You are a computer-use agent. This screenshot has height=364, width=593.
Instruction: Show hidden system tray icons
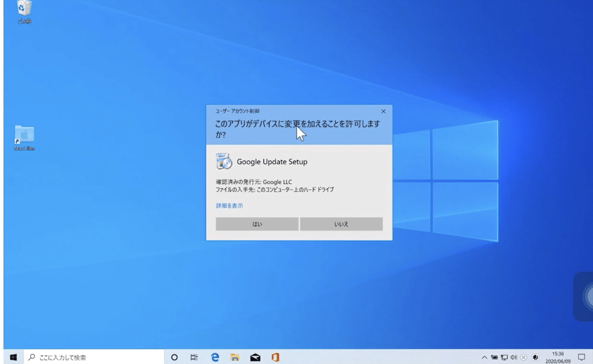point(485,357)
